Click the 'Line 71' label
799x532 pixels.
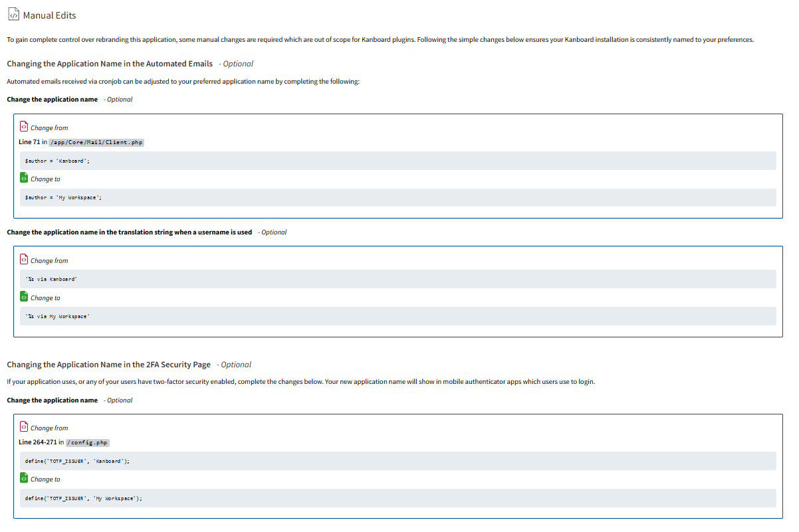coord(29,142)
